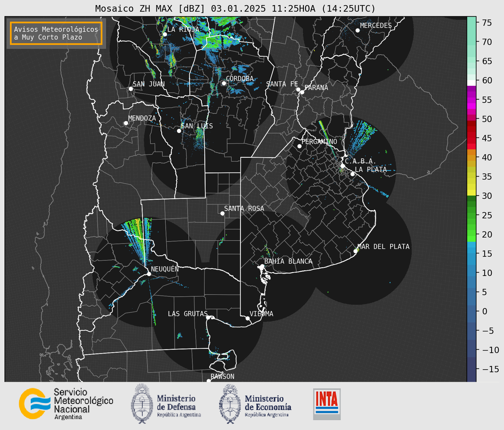Image resolution: width=504 pixels, height=430 pixels.
Task: Click the 45 dBZ colorbar label
Action: (x=487, y=138)
